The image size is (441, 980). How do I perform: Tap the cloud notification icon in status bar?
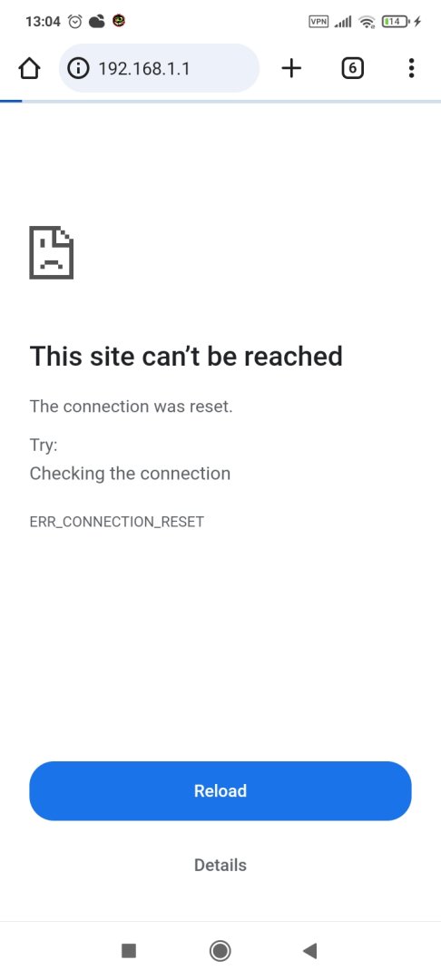pos(97,22)
